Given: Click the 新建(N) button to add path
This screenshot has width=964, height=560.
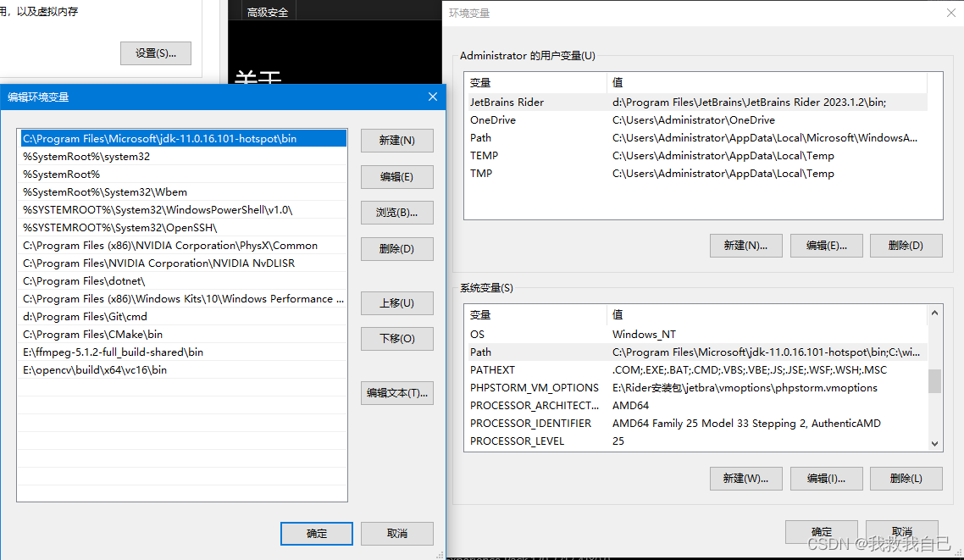Looking at the screenshot, I should pos(396,141).
